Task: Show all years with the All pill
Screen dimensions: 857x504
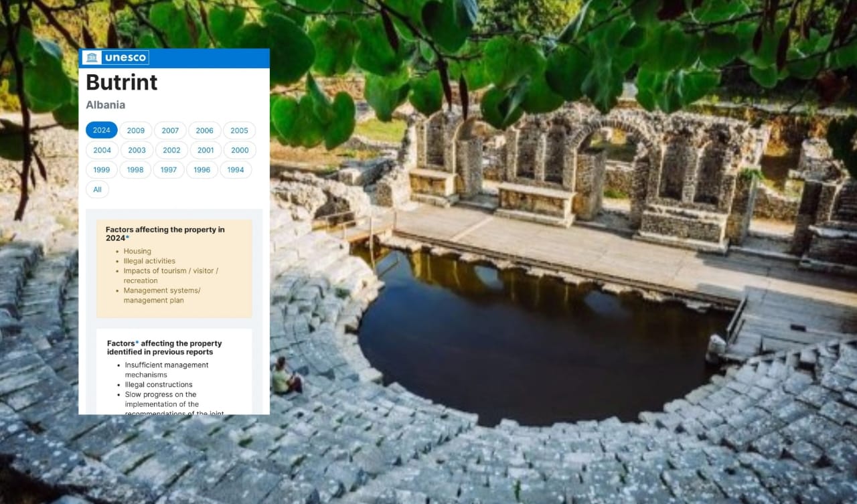Action: coord(97,189)
